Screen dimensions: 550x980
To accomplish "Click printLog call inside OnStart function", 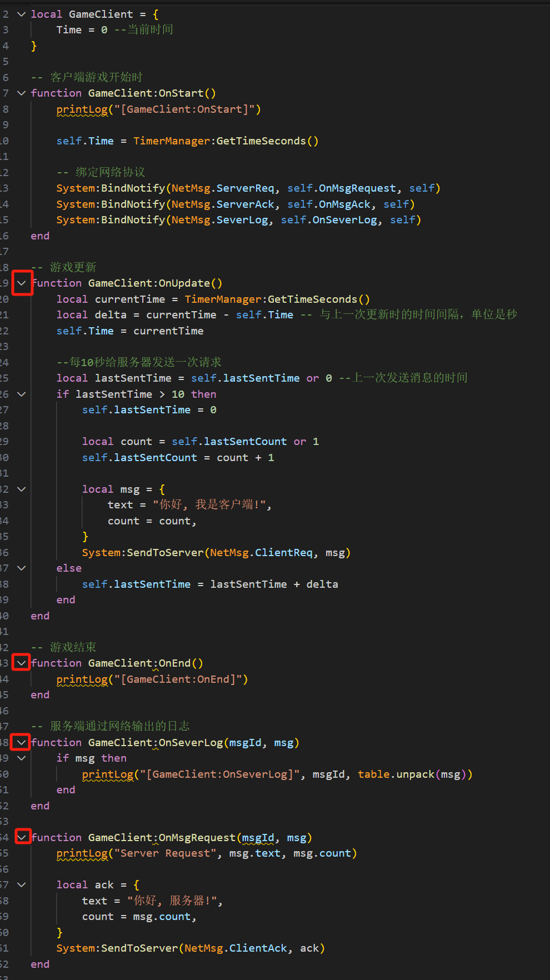I will [82, 109].
